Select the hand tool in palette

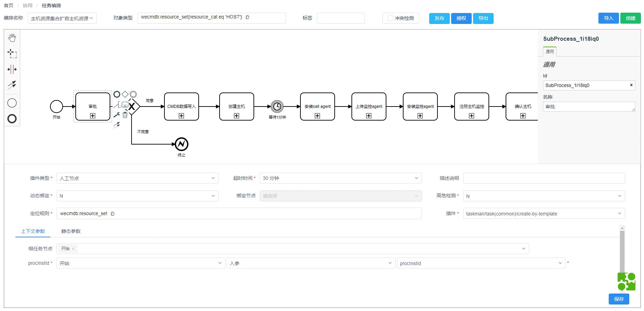tap(12, 38)
